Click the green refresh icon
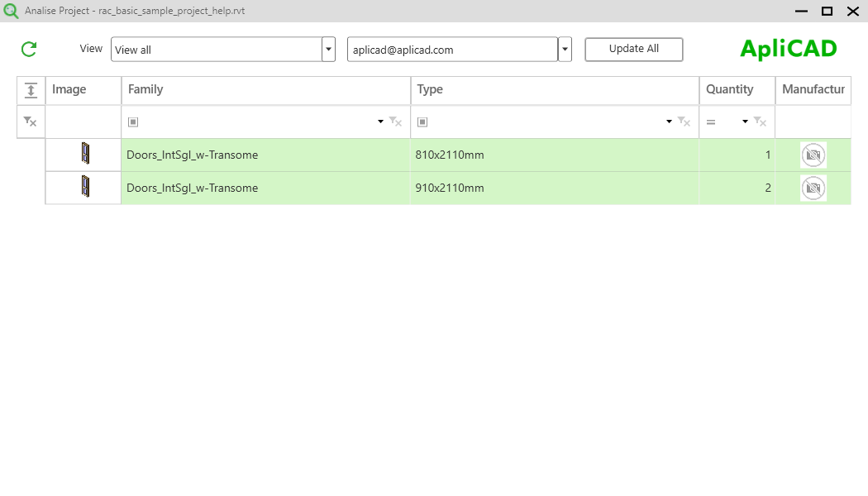 [x=29, y=49]
